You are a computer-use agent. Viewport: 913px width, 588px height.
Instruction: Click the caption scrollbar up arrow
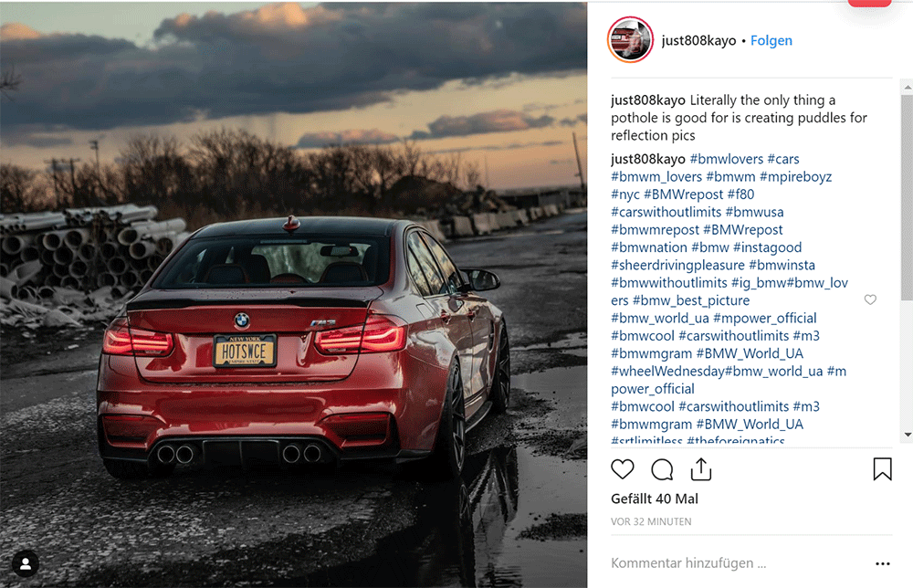[908, 88]
